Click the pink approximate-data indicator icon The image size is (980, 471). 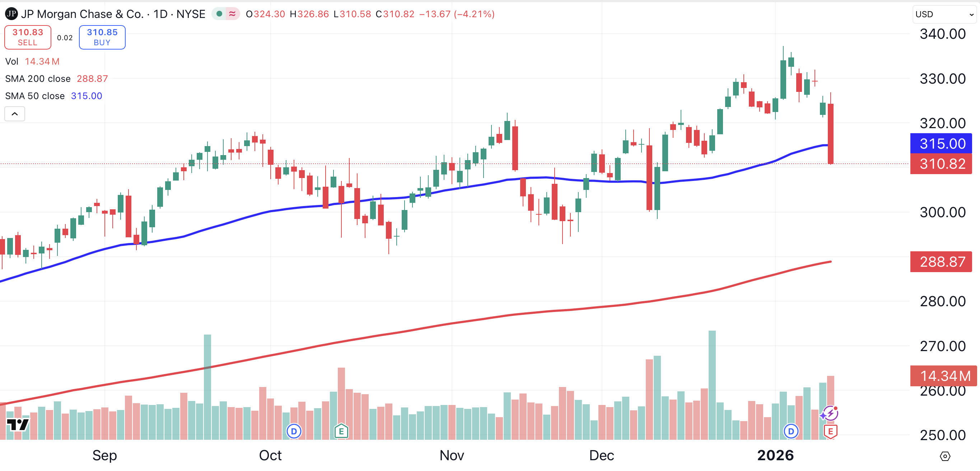232,14
